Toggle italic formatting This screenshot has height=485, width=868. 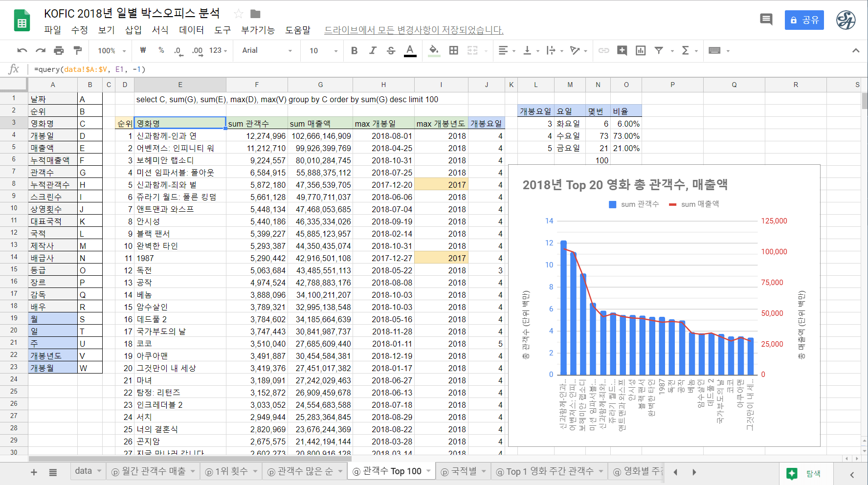click(x=373, y=50)
